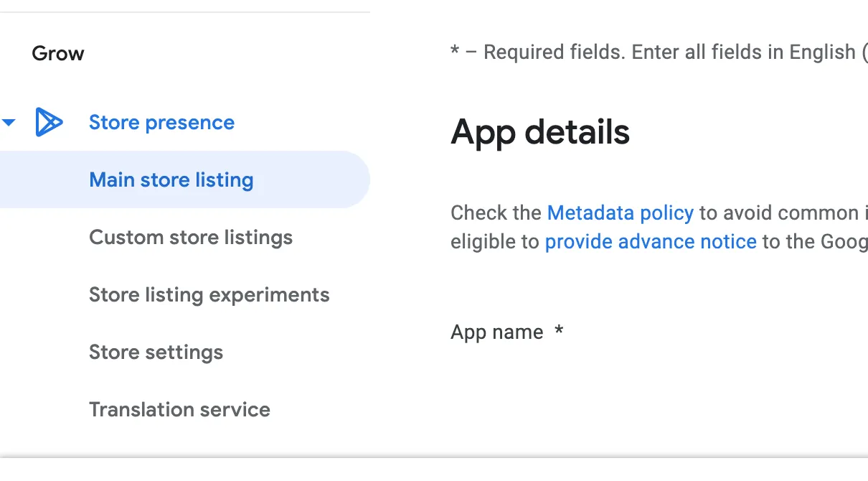Click the 'Check the' sentence start
The image size is (868, 481).
point(496,213)
